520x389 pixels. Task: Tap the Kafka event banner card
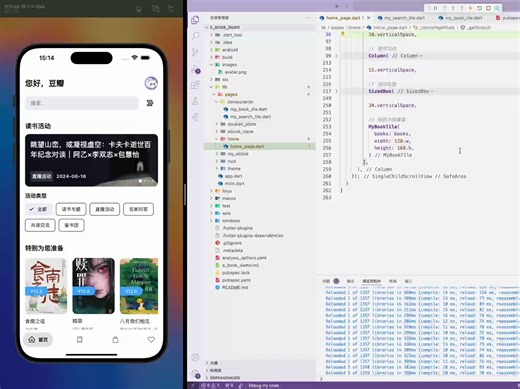click(91, 160)
